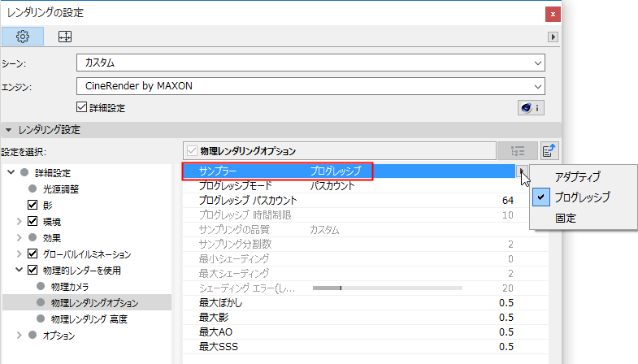Toggle the 詳細設定 checkbox

[x=82, y=107]
